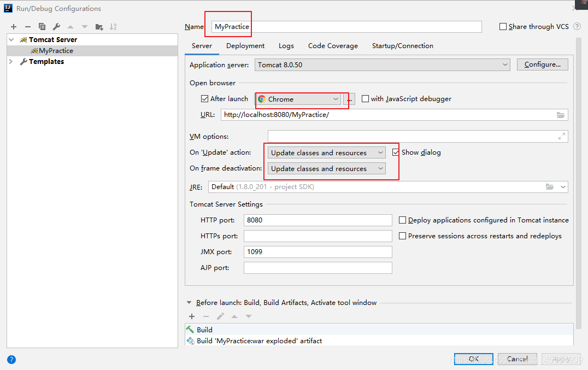Switch to the Server tab
The width and height of the screenshot is (588, 370).
(x=202, y=46)
